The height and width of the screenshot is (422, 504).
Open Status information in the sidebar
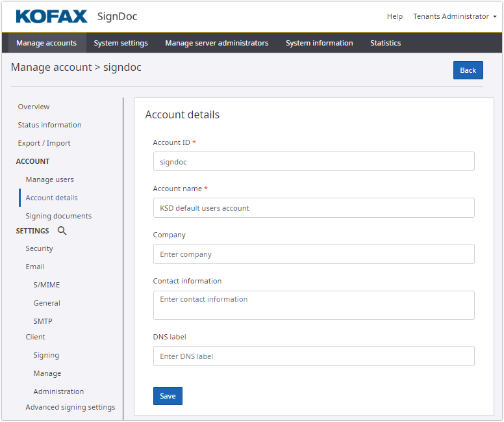click(49, 125)
